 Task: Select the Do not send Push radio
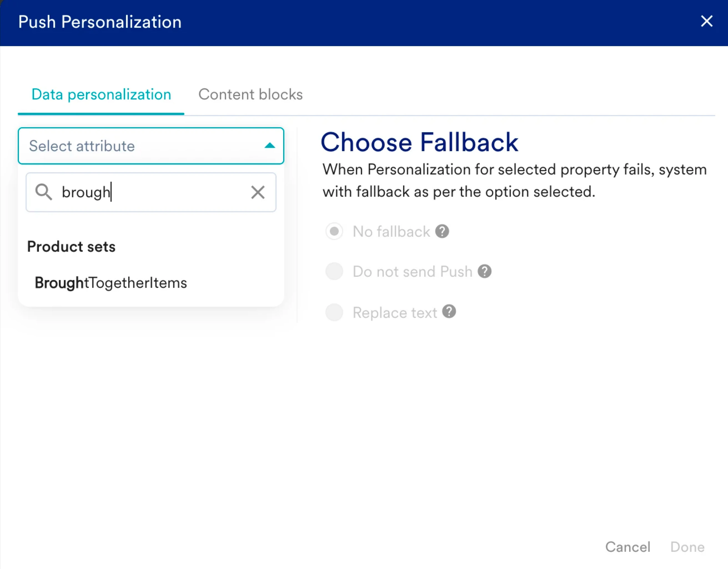pos(334,271)
